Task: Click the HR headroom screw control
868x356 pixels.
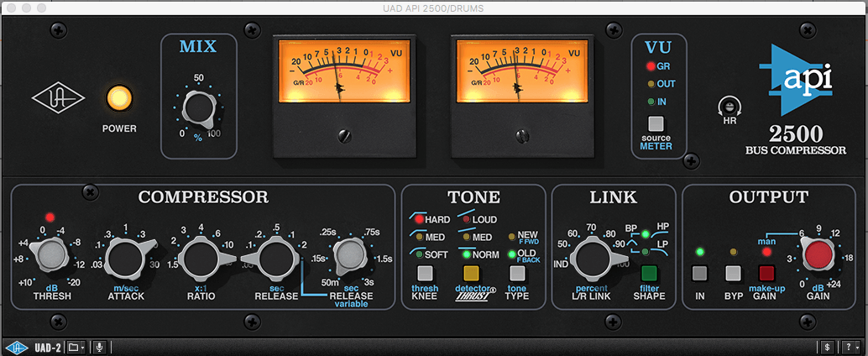Action: 729,106
